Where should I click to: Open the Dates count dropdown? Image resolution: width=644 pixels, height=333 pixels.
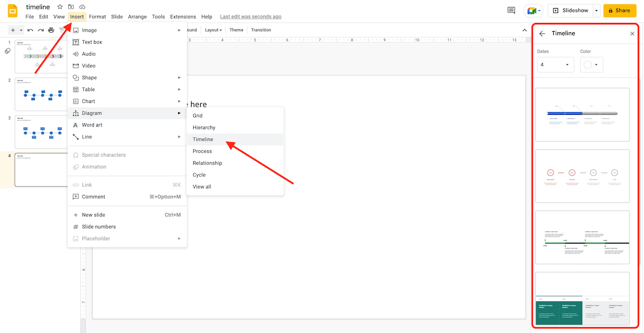555,64
